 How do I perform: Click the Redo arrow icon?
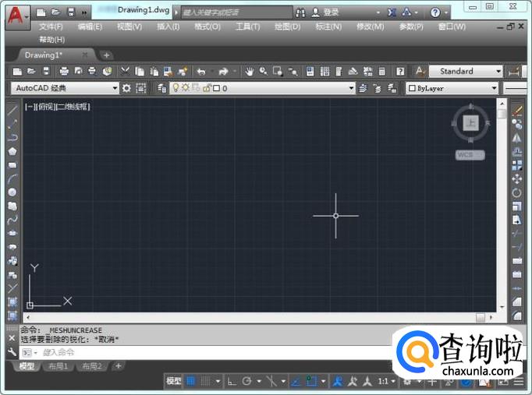click(x=223, y=72)
